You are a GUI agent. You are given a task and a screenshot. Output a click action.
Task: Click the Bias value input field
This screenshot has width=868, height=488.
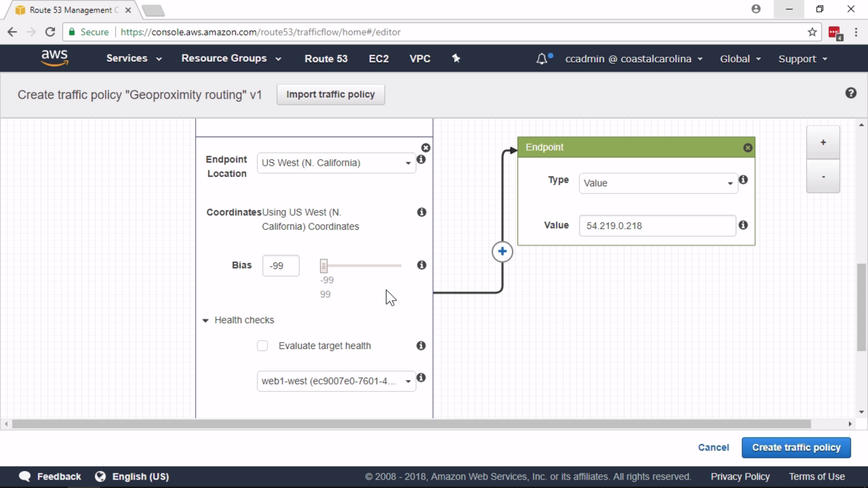(x=281, y=266)
